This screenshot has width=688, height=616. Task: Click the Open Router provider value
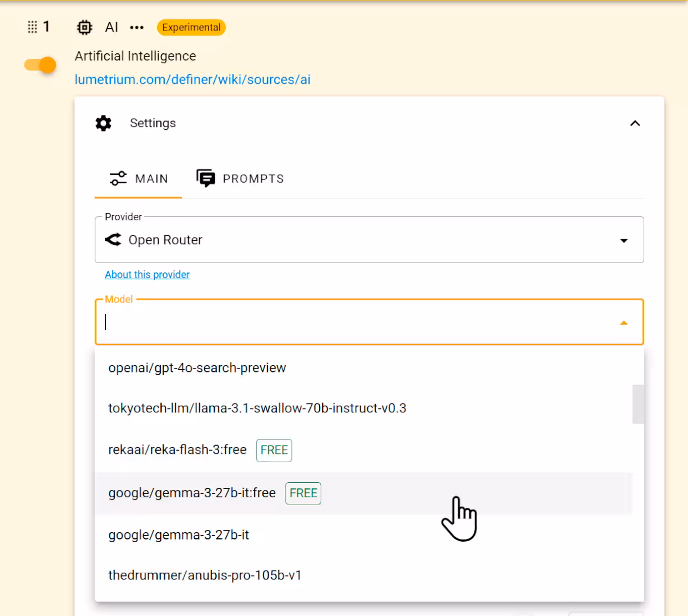point(165,240)
